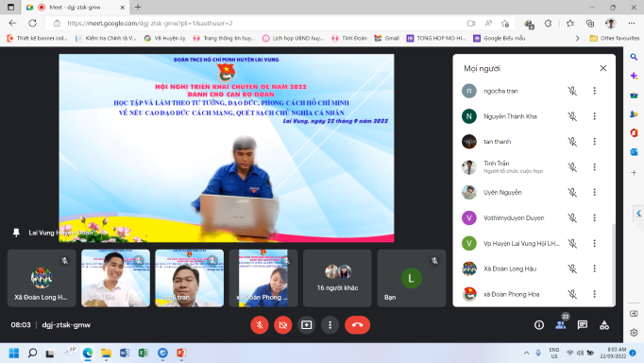Expand the bookmarks overflow chevron
Screen dimensions: 644x363
[578, 38]
